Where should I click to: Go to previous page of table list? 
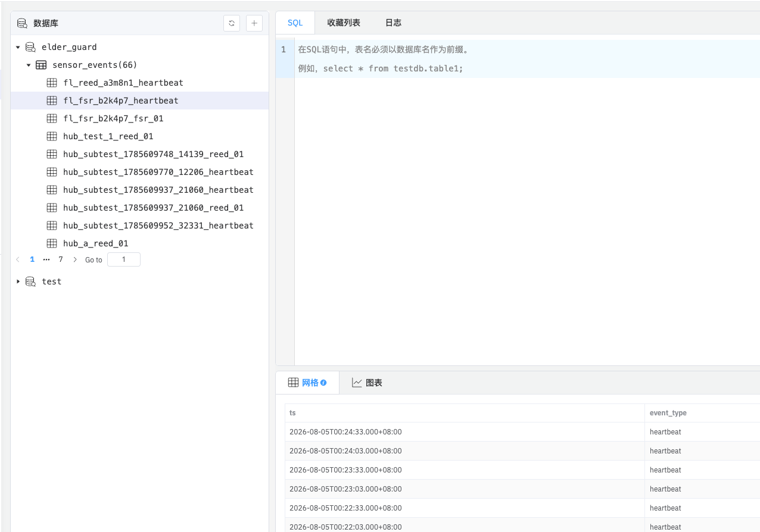click(x=18, y=259)
